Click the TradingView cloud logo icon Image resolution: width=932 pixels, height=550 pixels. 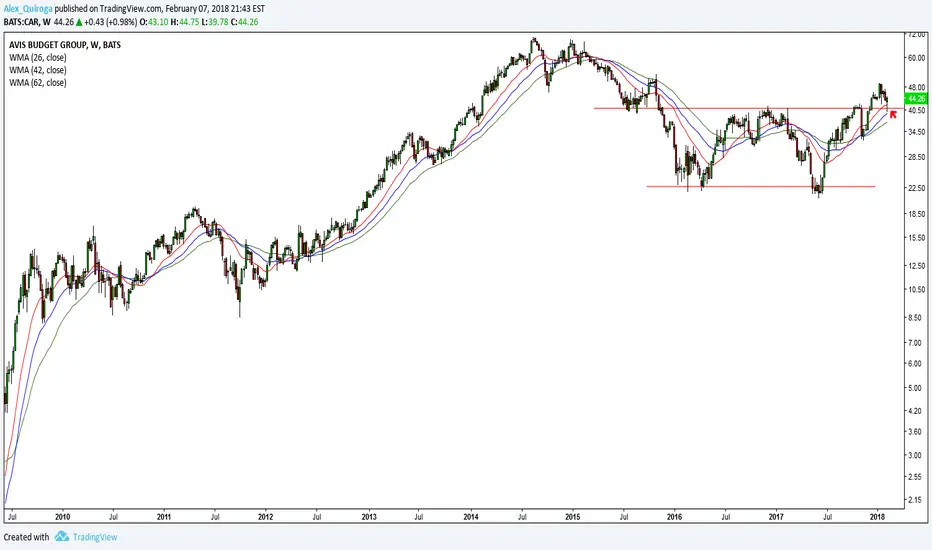point(62,537)
